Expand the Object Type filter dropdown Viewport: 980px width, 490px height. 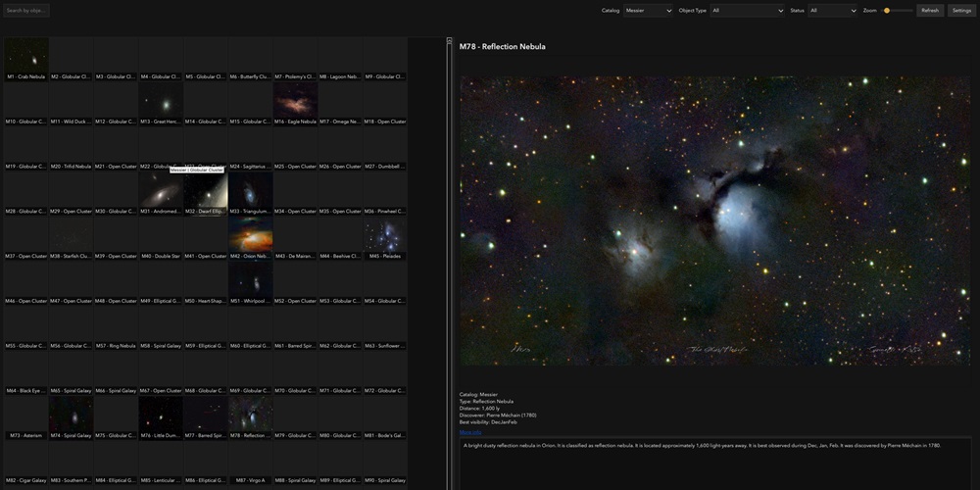click(746, 11)
